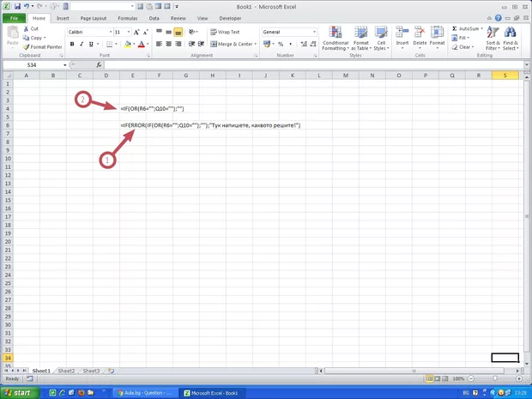Open Microsoft Excel Help question icon
The width and height of the screenshot is (532, 399).
(x=498, y=18)
